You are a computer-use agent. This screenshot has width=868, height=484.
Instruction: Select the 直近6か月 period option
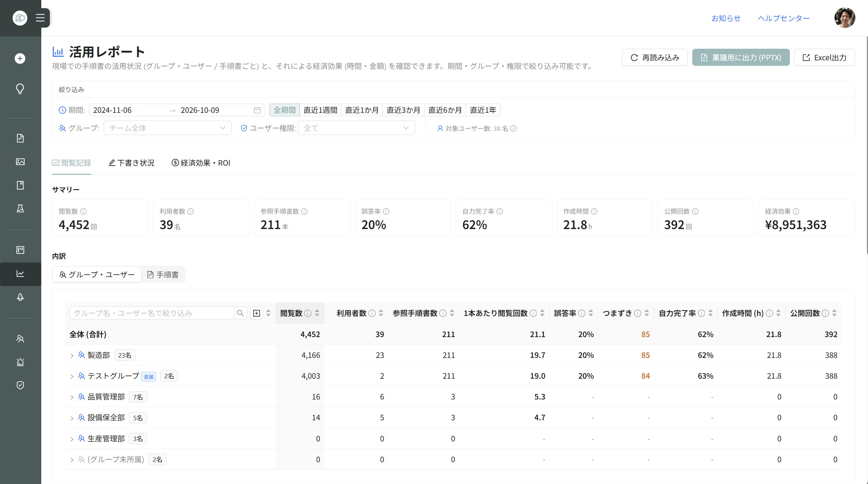pos(445,110)
